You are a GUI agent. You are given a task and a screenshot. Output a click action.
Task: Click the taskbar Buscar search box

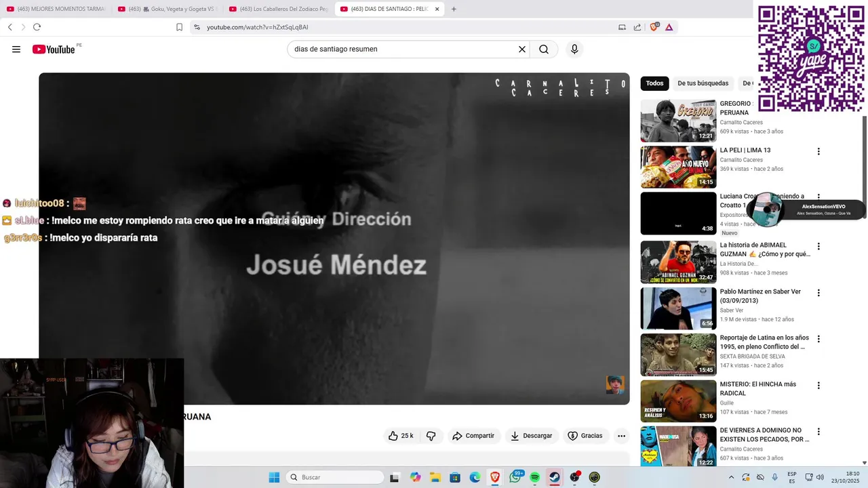[x=335, y=477]
